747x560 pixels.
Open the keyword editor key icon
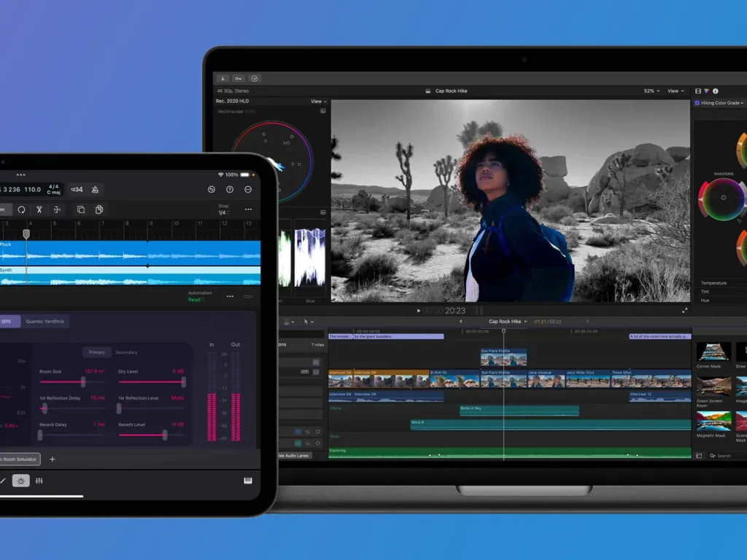[239, 79]
